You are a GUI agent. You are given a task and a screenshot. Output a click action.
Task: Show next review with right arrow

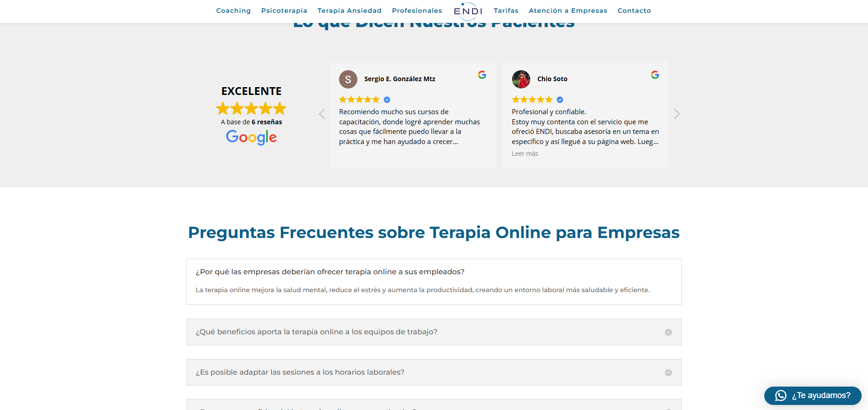pos(676,114)
